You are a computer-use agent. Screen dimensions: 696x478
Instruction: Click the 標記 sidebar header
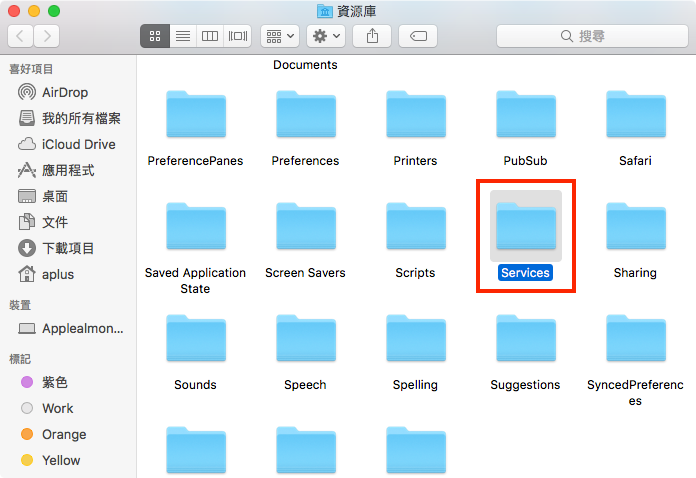20,359
